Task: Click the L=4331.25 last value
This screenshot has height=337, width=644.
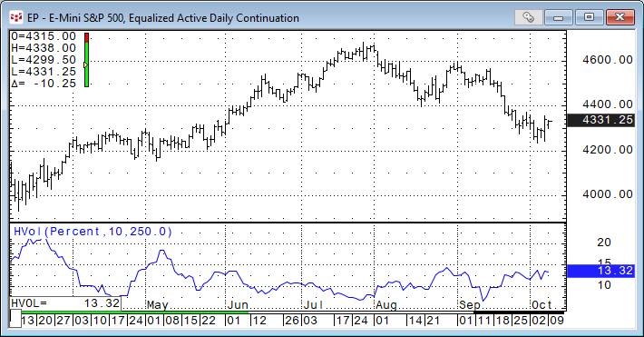Action: [44, 72]
